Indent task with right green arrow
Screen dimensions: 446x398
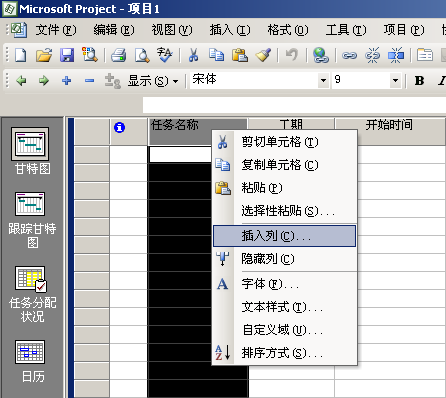(44, 81)
